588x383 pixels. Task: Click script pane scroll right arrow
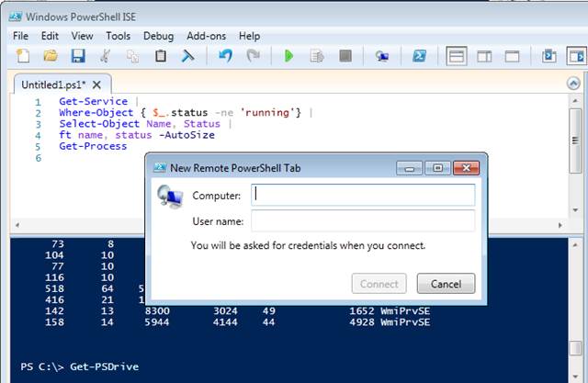(x=560, y=225)
